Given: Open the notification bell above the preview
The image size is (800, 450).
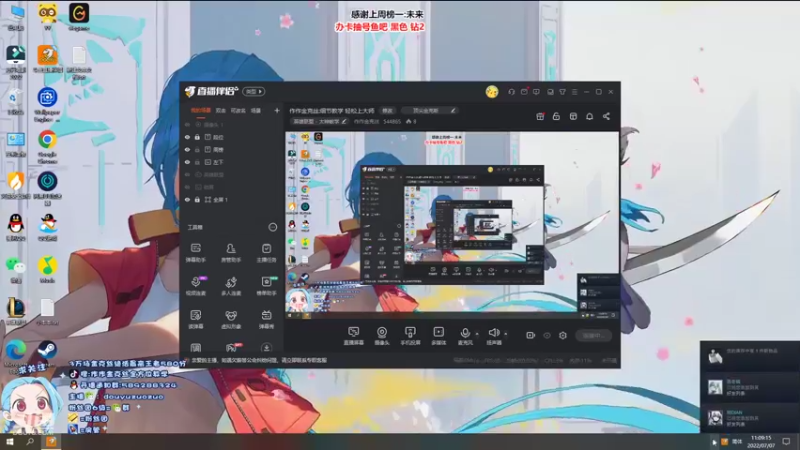Looking at the screenshot, I should coord(589,116).
